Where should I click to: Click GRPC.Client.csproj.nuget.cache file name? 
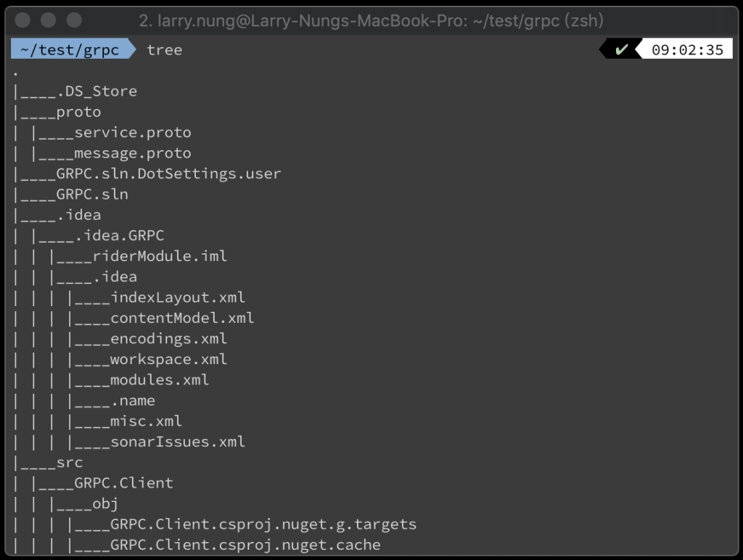pyautogui.click(x=245, y=545)
